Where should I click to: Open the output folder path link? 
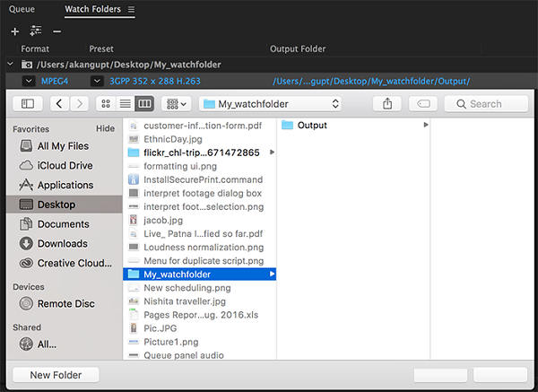click(x=371, y=82)
